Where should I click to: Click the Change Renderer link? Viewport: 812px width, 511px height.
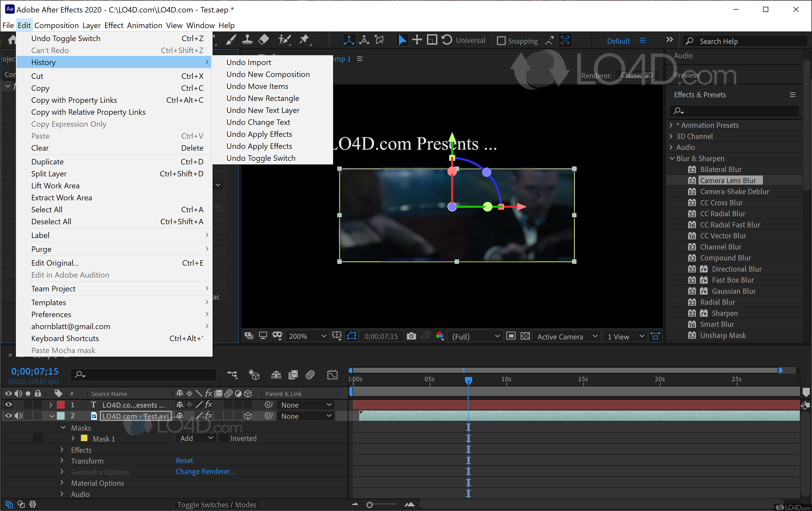pos(205,471)
